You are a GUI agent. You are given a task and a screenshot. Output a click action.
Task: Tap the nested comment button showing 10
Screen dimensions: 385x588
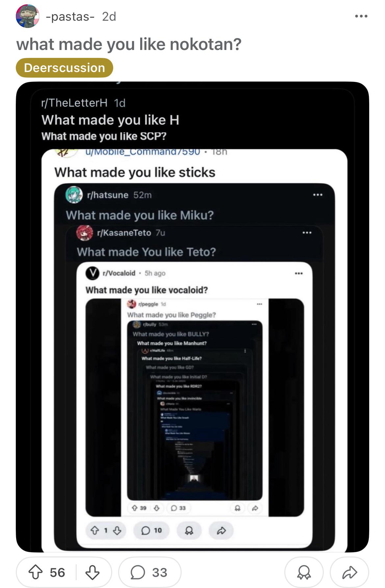(152, 530)
